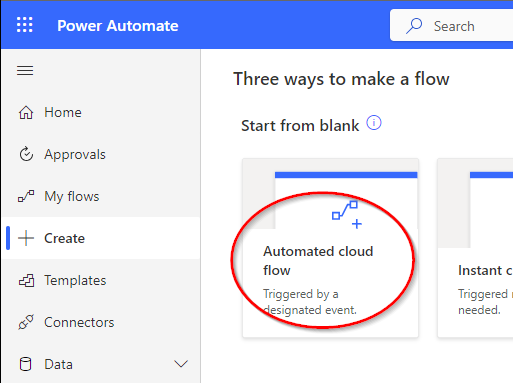Click the Approvals icon in sidebar

click(26, 154)
